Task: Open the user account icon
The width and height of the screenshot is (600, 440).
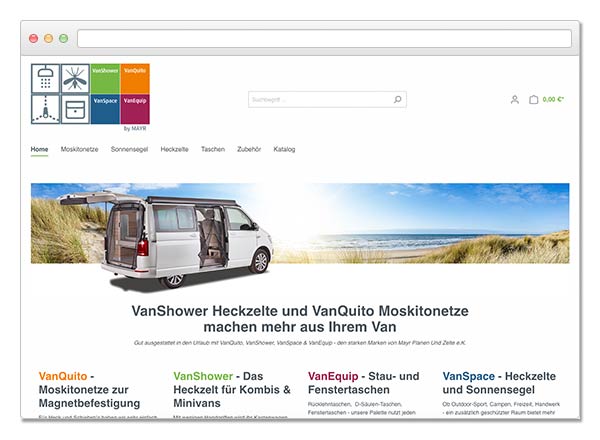Action: (x=515, y=100)
